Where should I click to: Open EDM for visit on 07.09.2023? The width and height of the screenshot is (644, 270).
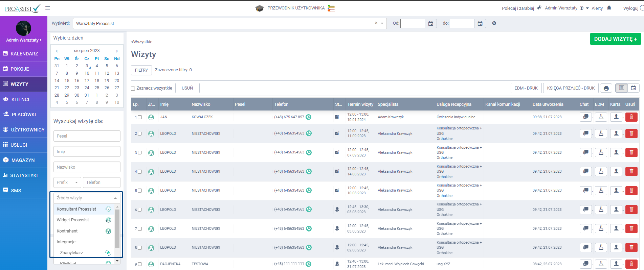click(x=601, y=152)
